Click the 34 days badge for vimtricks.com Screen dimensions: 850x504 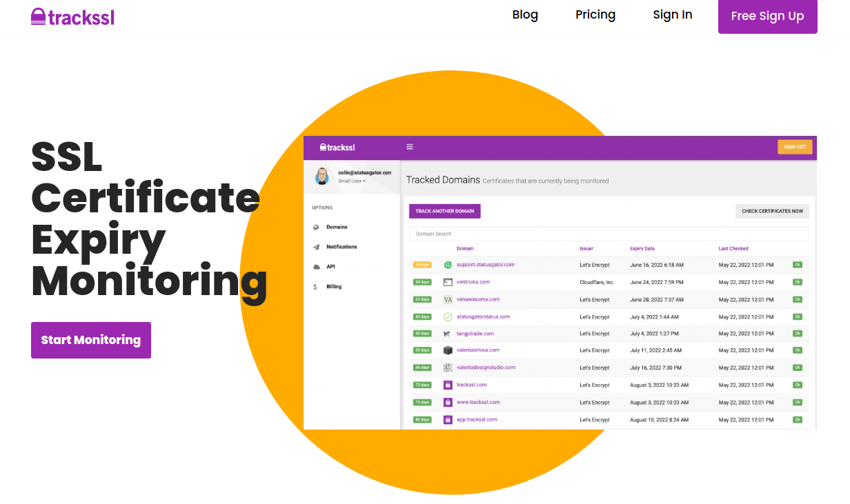tap(422, 282)
